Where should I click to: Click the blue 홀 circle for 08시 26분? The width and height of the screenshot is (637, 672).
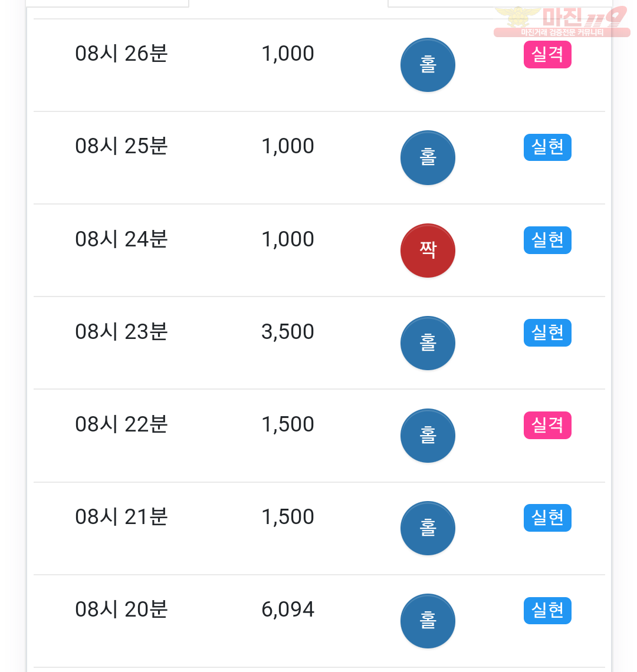[427, 65]
